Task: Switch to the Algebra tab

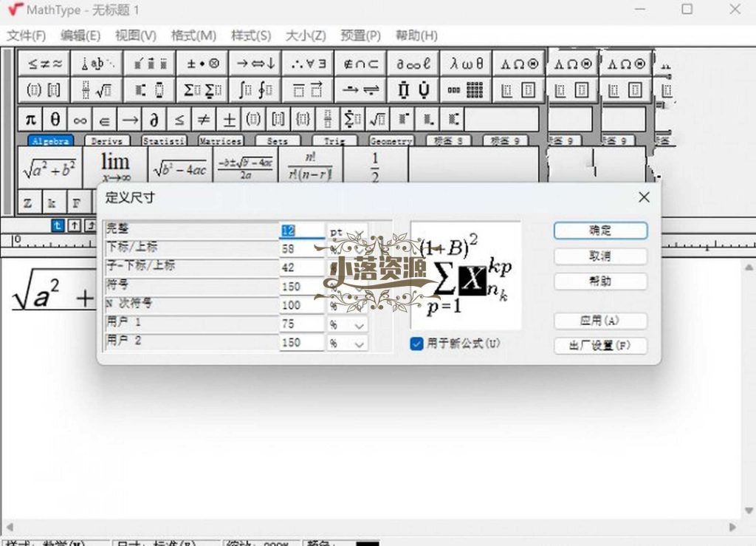Action: tap(51, 141)
